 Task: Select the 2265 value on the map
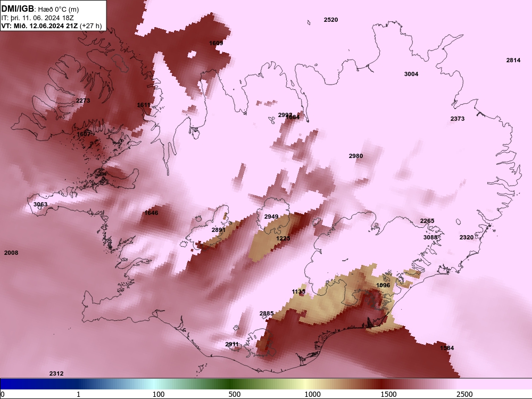(x=427, y=221)
